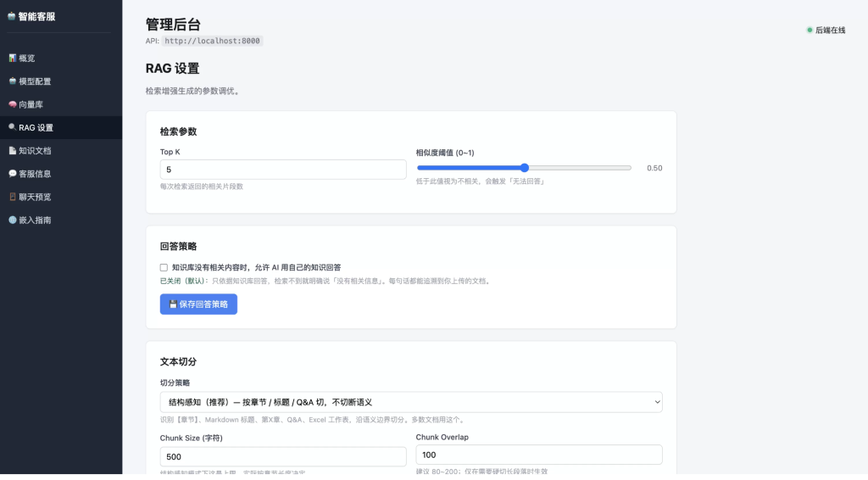Click the globe icon beside 嵌入指南
The height and width of the screenshot is (480, 868).
[x=12, y=220]
